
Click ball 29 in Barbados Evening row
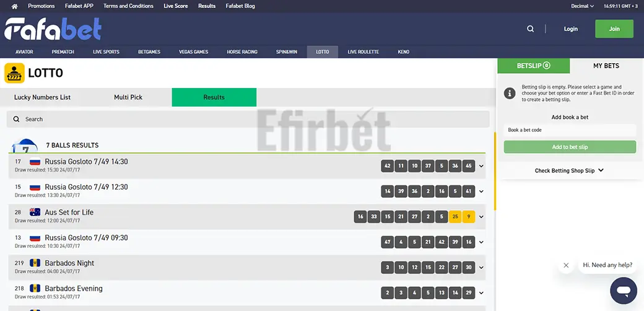(469, 293)
